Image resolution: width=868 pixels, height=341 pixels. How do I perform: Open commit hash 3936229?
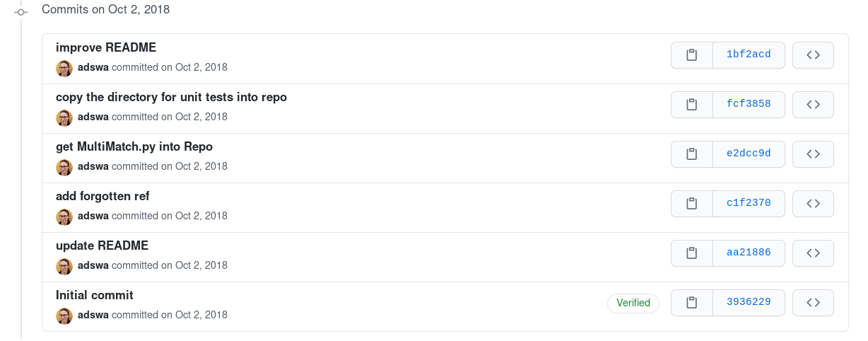(x=749, y=303)
